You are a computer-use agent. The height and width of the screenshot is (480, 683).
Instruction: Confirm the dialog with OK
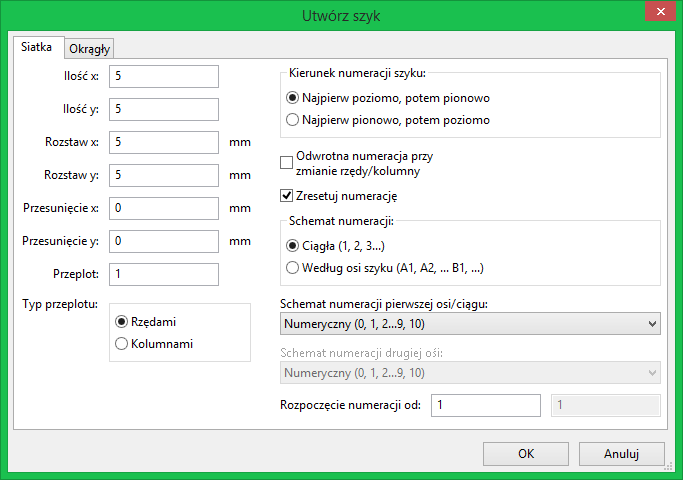click(526, 454)
